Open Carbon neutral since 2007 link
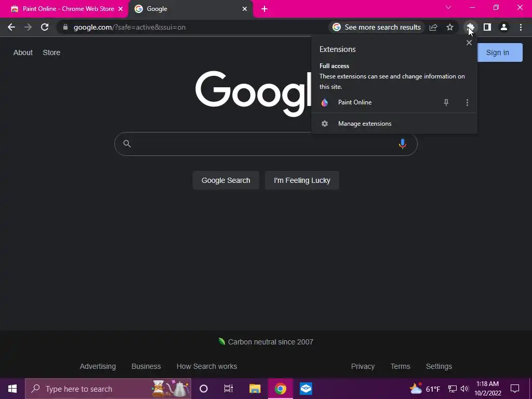This screenshot has height=399, width=532. point(265,342)
